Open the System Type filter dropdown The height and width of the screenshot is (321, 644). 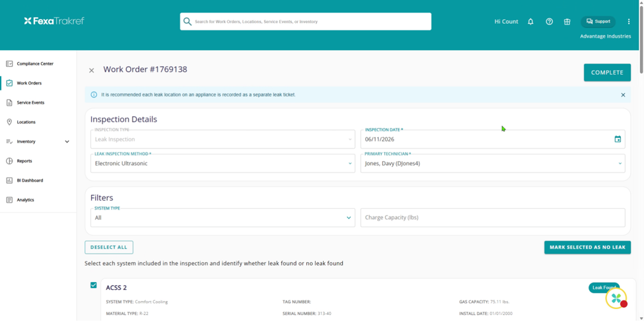pos(223,217)
